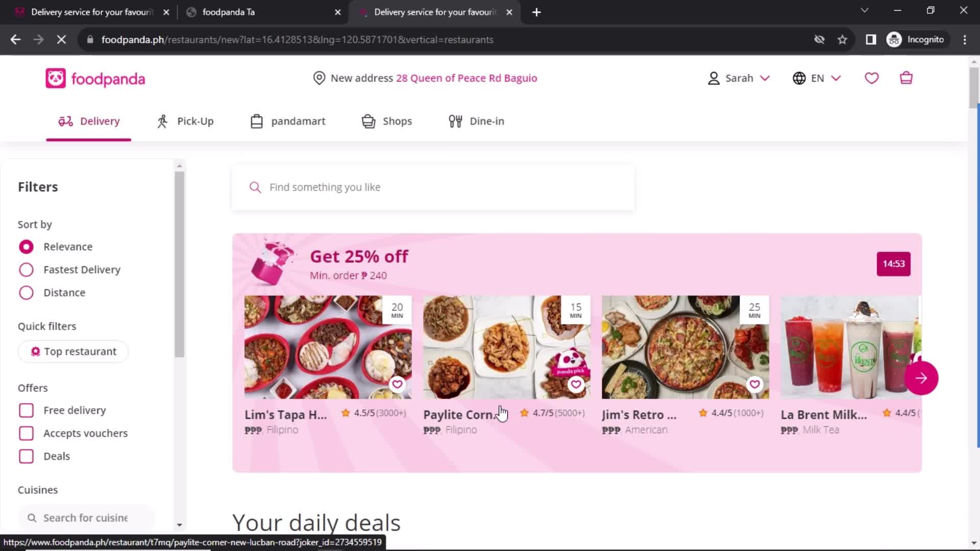
Task: Click the next arrow button in carousel
Action: [x=920, y=378]
